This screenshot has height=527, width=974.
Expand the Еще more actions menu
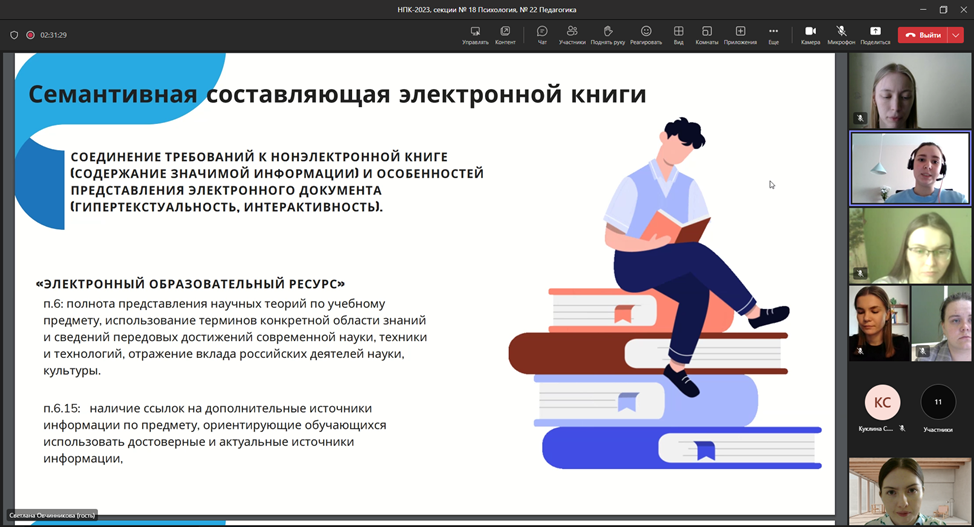click(x=773, y=34)
